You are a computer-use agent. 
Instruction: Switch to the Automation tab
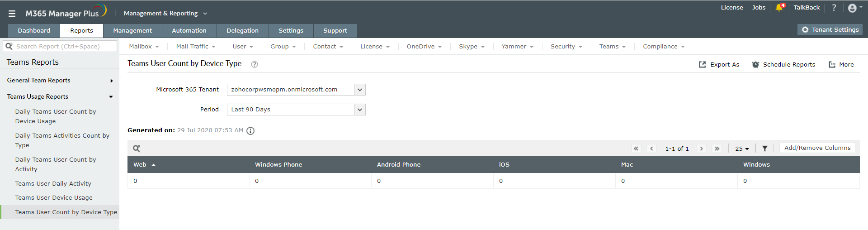(x=189, y=31)
